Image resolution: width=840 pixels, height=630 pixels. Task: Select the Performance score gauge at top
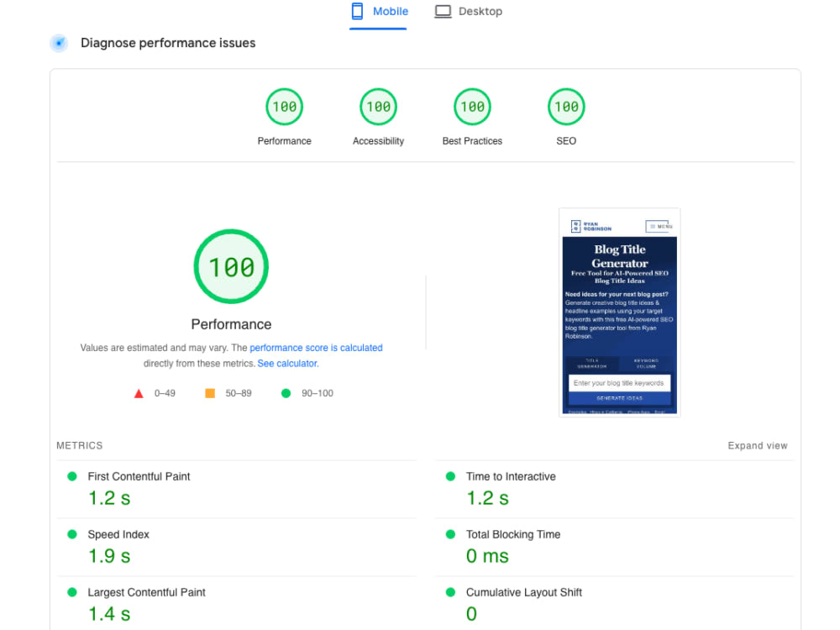click(285, 107)
